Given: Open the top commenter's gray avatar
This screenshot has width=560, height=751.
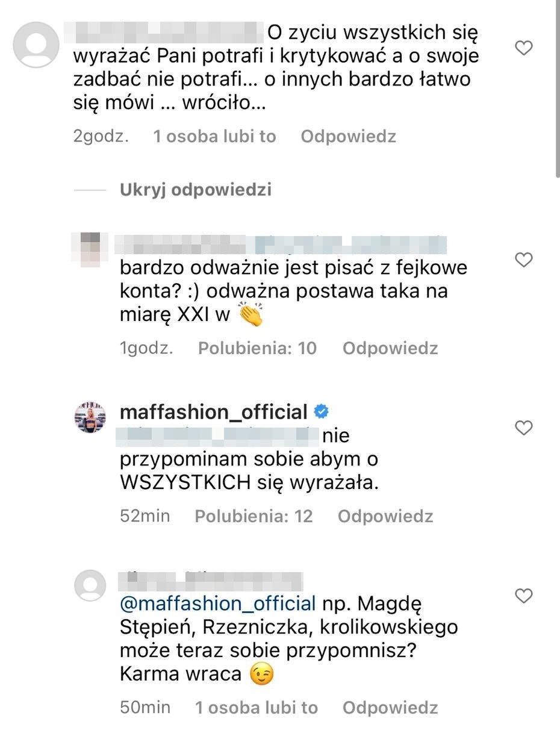Looking at the screenshot, I should click(x=36, y=44).
